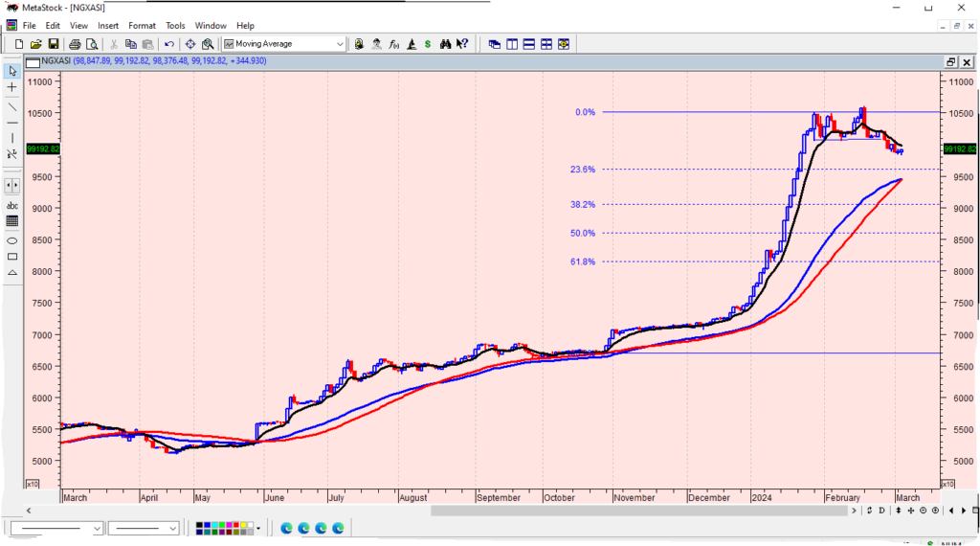Select the crosshair tool in left toolbar
This screenshot has width=980, height=546.
[12, 87]
